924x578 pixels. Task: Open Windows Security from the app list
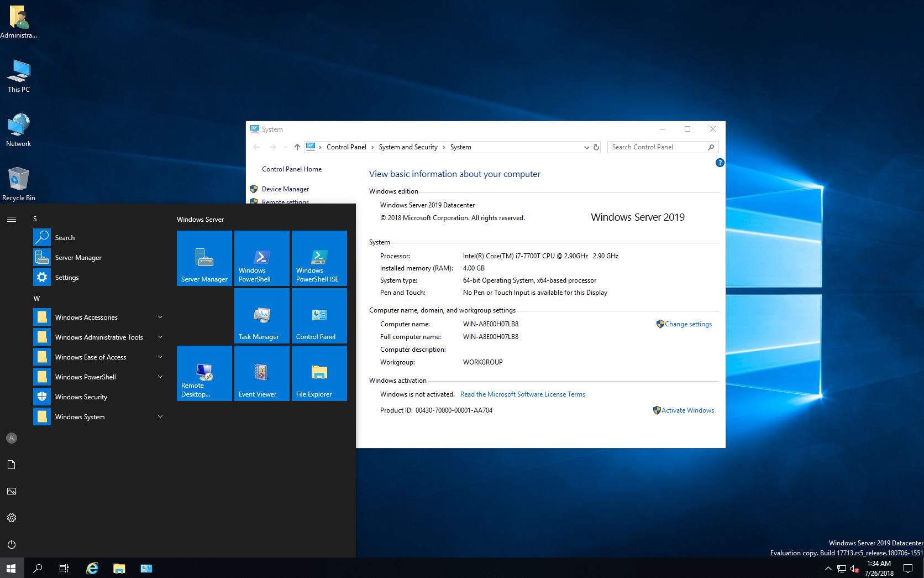point(99,397)
